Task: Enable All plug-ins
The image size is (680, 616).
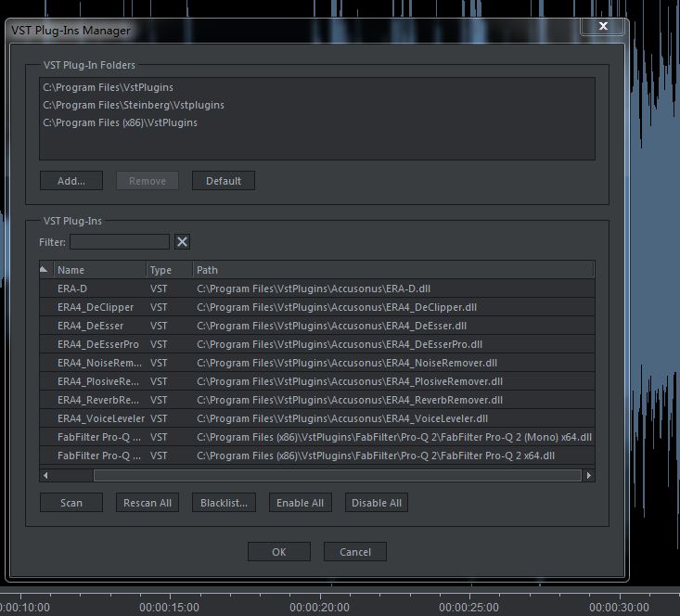Action: click(x=300, y=503)
